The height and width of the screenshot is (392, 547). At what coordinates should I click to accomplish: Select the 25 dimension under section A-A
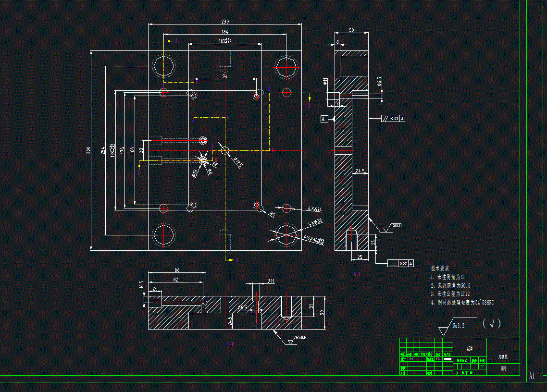click(x=360, y=257)
